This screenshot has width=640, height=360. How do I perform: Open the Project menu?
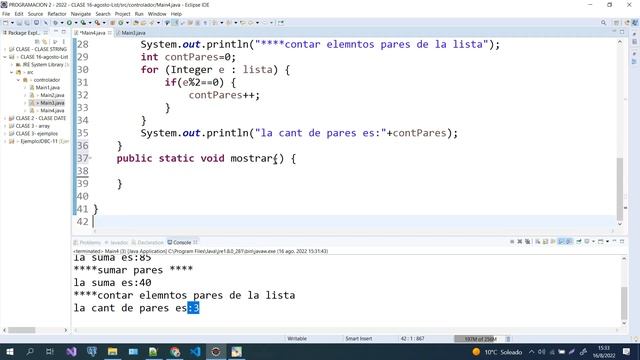point(122,14)
